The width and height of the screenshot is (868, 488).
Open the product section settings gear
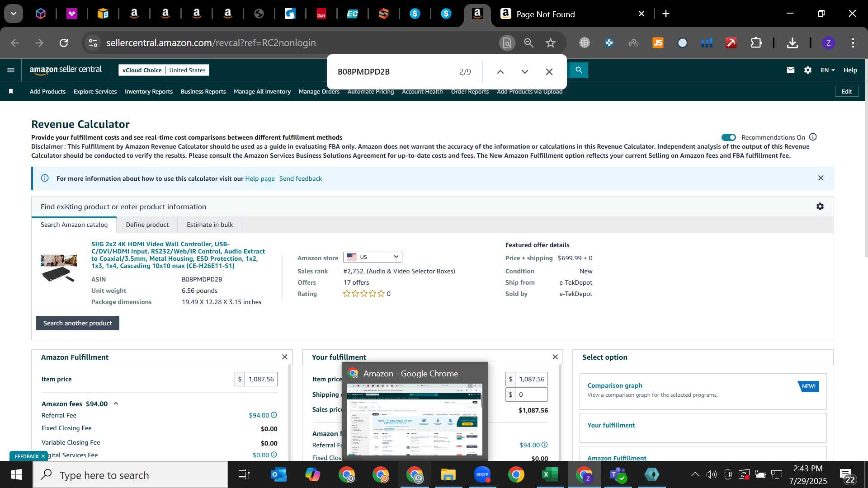[820, 206]
